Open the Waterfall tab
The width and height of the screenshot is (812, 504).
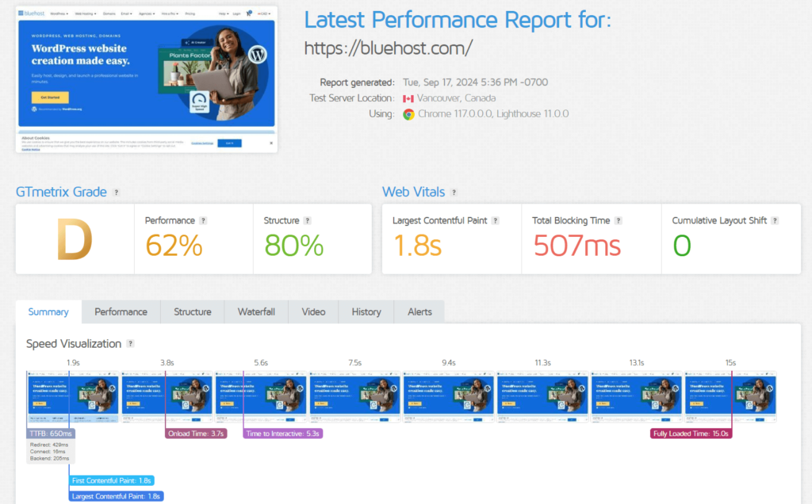tap(256, 312)
